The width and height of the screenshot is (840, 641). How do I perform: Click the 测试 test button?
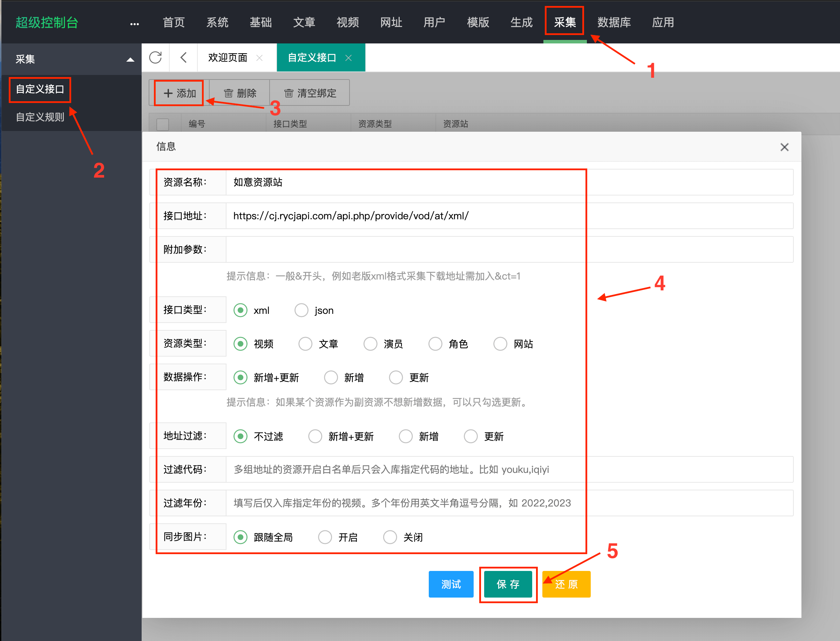coord(451,584)
